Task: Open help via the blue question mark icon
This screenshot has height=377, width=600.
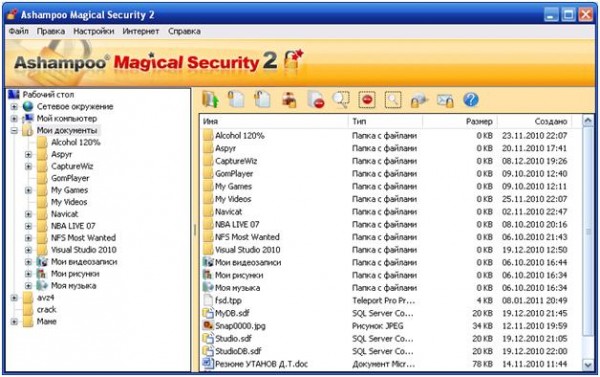Action: click(x=471, y=100)
